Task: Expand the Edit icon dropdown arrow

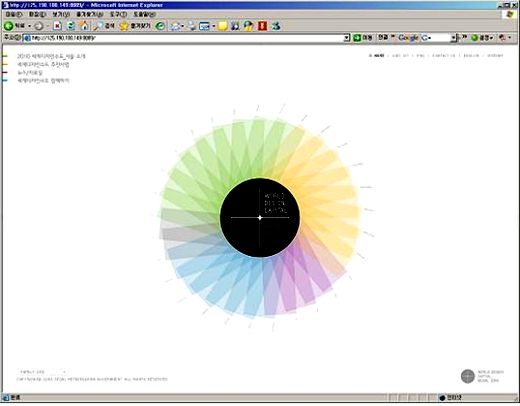Action: pyautogui.click(x=213, y=26)
